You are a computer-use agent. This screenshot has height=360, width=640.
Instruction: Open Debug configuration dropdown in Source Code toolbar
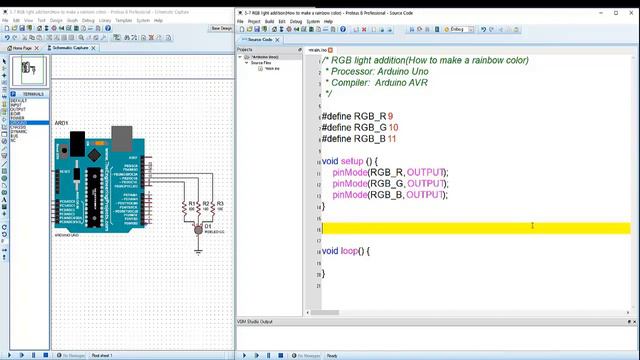(x=471, y=29)
